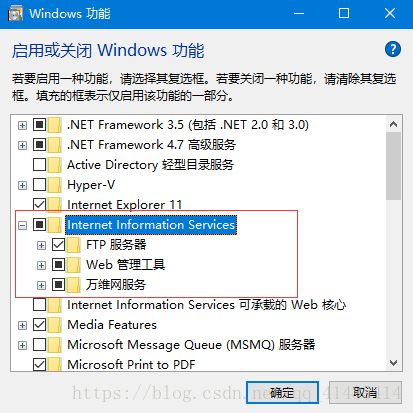Click the Active Directory 轻型目录服务 folder icon

click(x=54, y=165)
